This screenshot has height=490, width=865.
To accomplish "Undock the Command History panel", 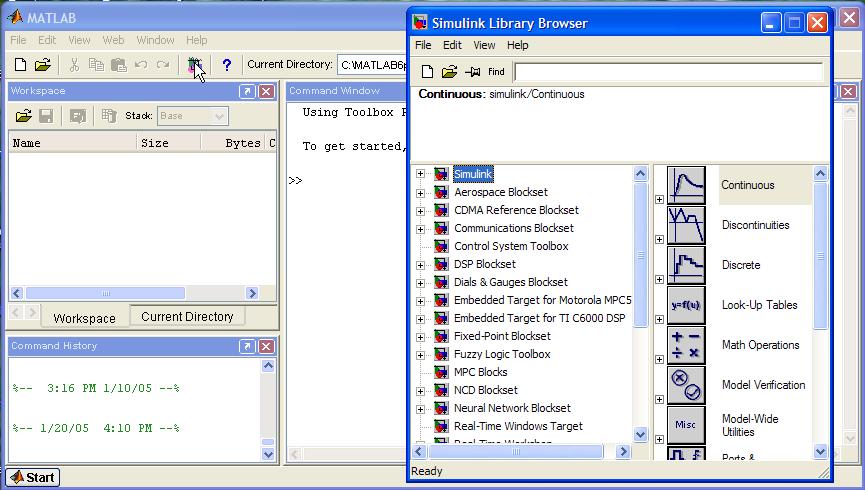I will point(247,347).
